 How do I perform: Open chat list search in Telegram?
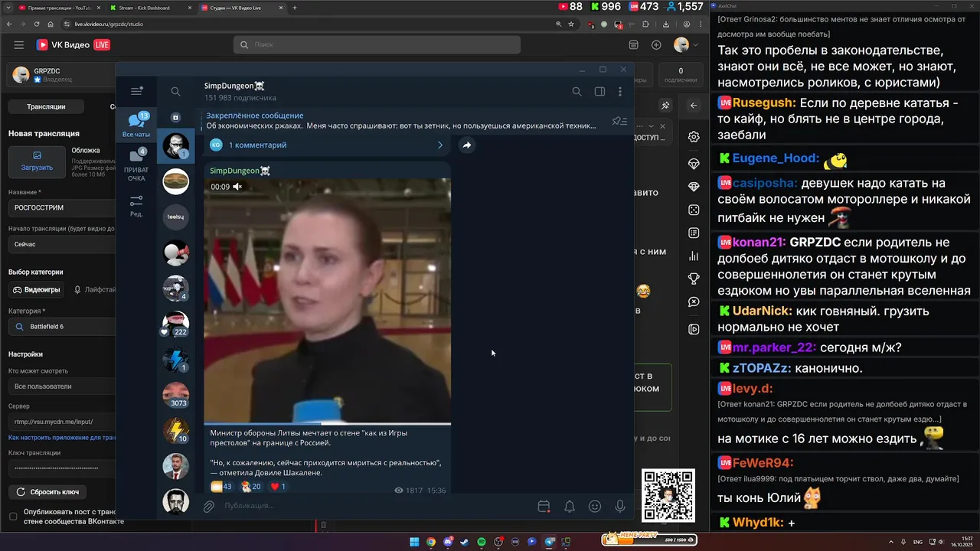(x=175, y=92)
